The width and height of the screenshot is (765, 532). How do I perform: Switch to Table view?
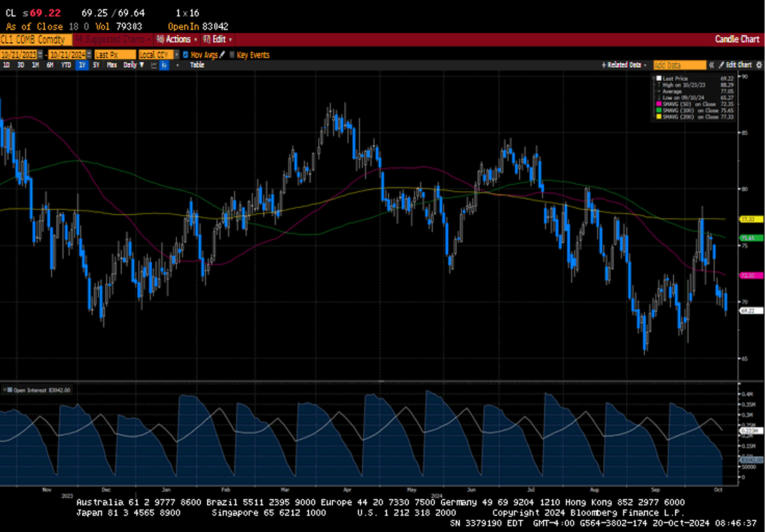pos(197,65)
